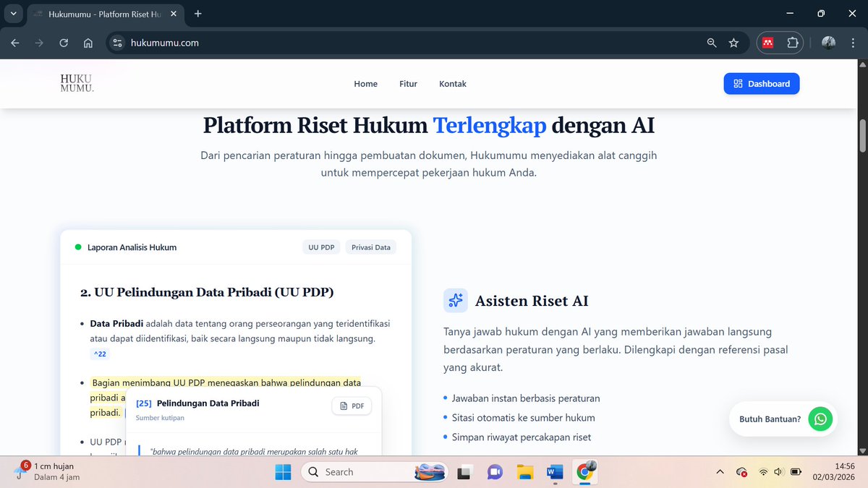868x488 pixels.
Task: Open the tab search dropdown arrow
Action: coord(13,14)
